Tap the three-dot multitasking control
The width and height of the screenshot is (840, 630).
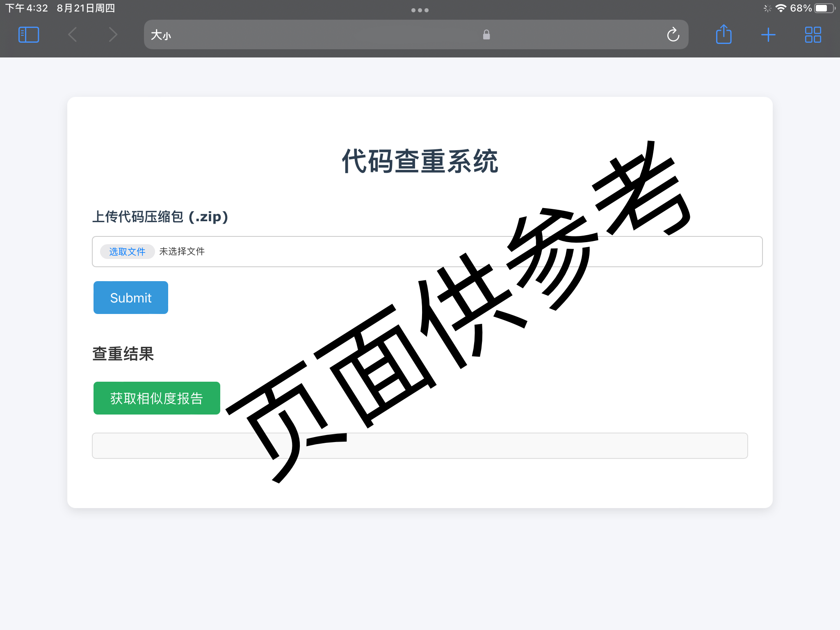click(x=420, y=10)
